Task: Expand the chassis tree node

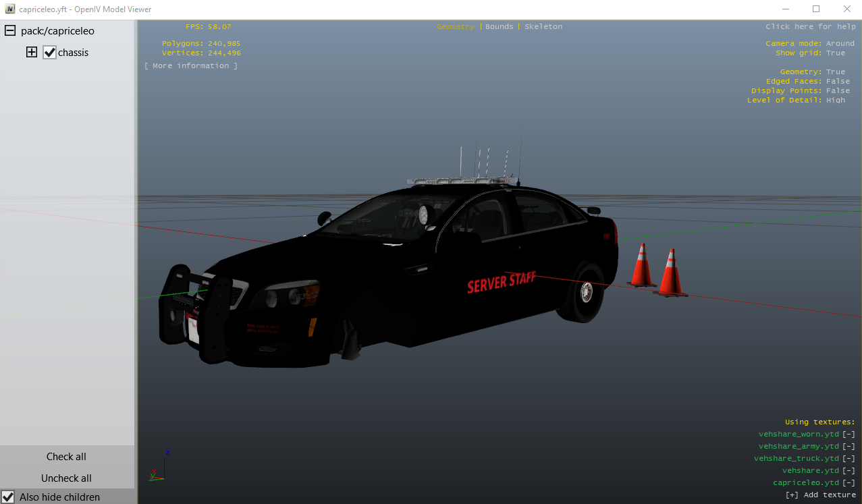Action: (x=32, y=53)
